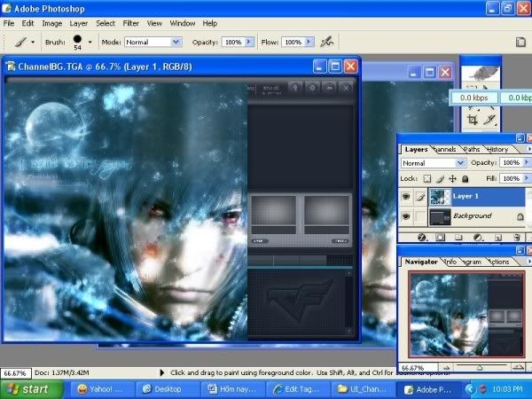Toggle Lock transparent pixels
Image resolution: width=532 pixels, height=399 pixels.
tap(427, 179)
